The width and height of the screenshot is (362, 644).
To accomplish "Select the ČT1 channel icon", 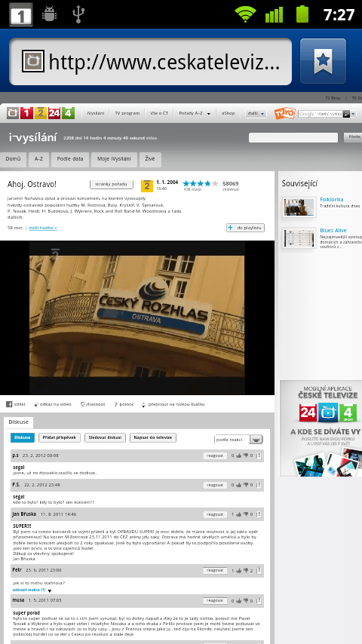I will point(26,113).
